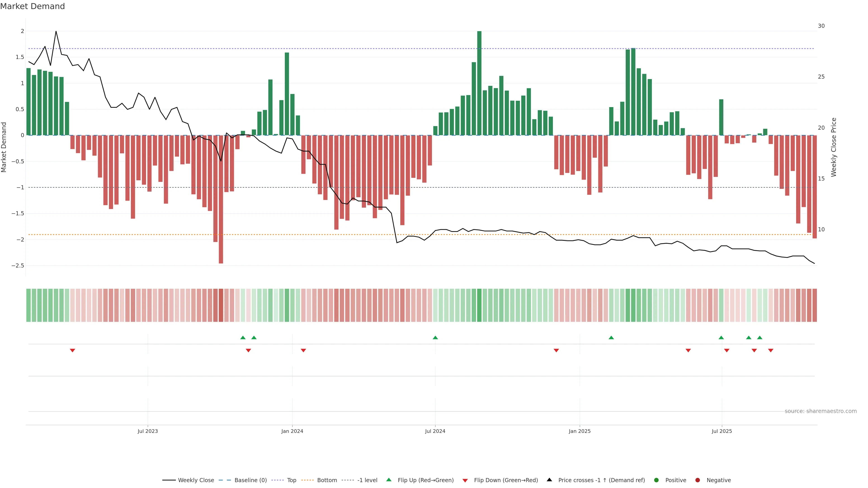The image size is (868, 488).
Task: Click flip-up marker at Jul 2024
Action: [435, 338]
